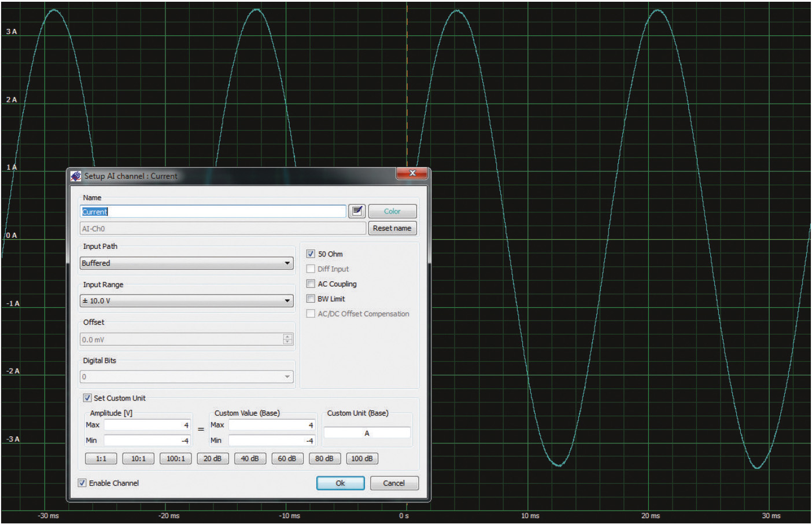Open the Digital Bits dropdown
Screen dimensions: 812x525
click(x=186, y=377)
